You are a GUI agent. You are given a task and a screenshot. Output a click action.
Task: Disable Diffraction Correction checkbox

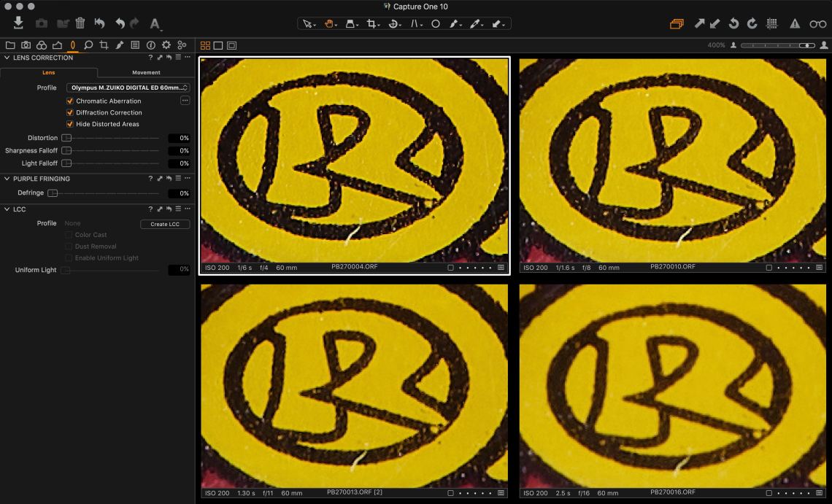[x=70, y=112]
